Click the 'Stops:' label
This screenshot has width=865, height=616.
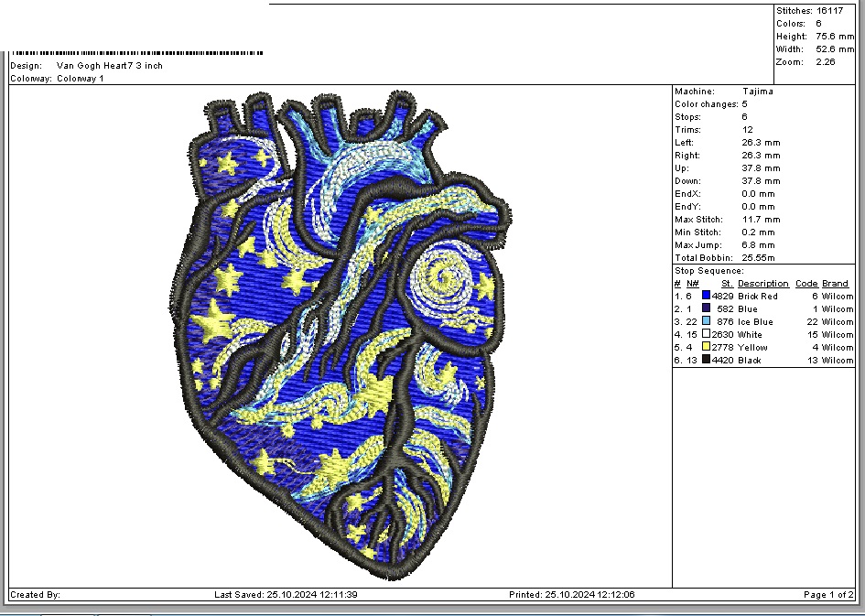[x=687, y=117]
